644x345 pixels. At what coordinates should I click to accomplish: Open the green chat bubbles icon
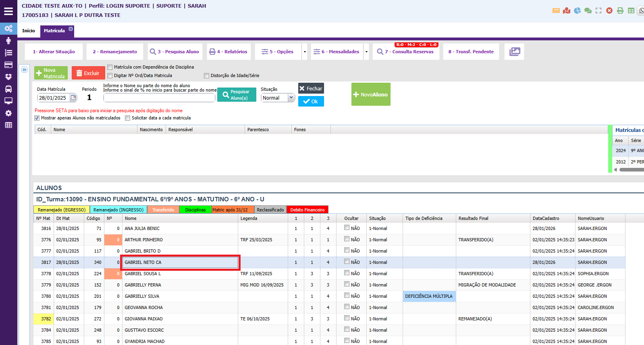588,10
